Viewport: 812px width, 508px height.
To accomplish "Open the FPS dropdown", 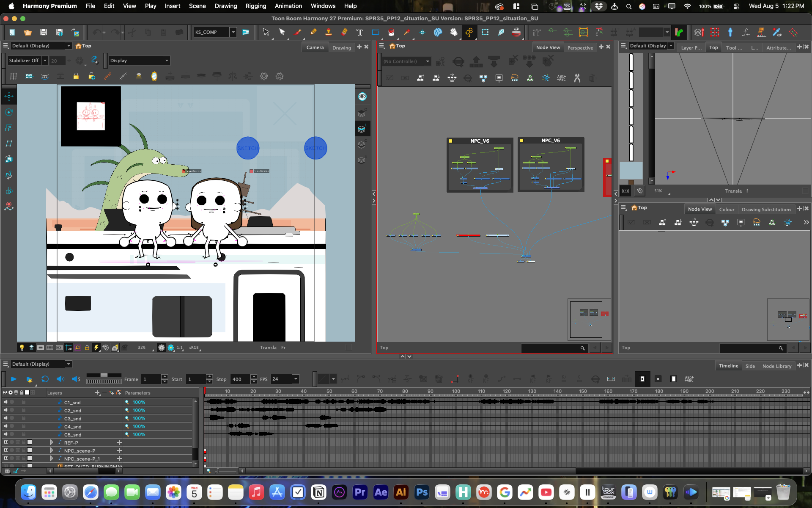I will pyautogui.click(x=296, y=379).
